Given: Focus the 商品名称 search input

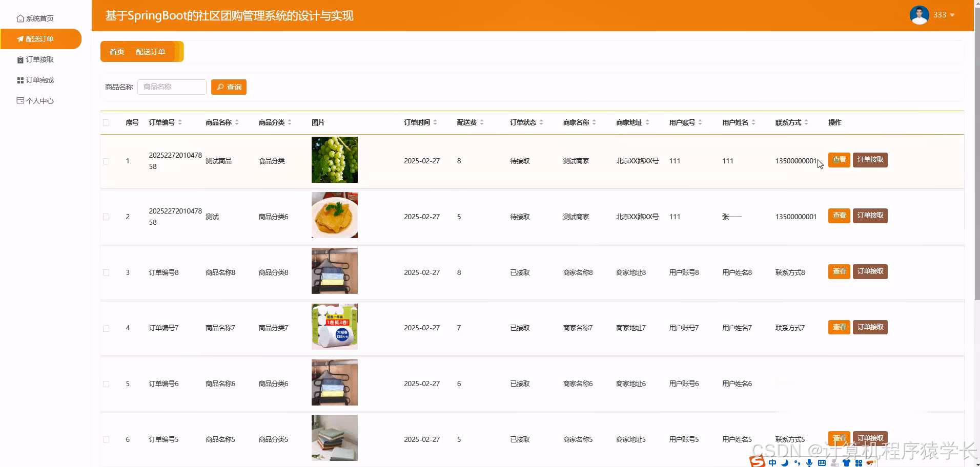Looking at the screenshot, I should 172,87.
